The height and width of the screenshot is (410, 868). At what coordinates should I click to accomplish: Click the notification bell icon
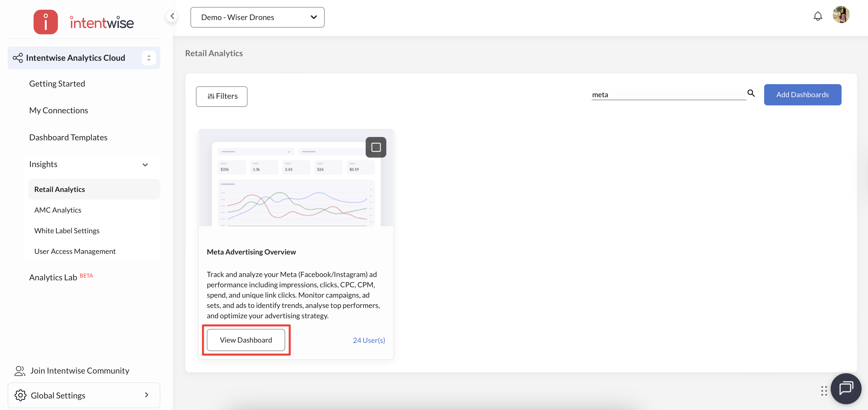point(818,16)
